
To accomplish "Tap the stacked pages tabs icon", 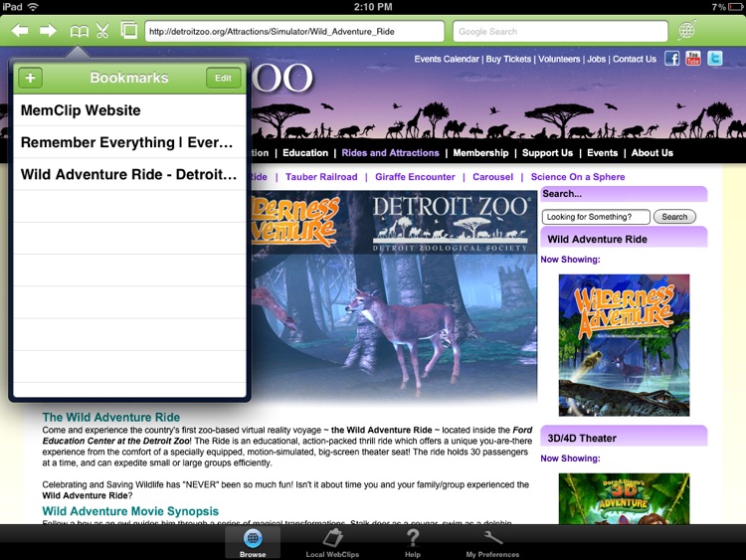I will (128, 31).
